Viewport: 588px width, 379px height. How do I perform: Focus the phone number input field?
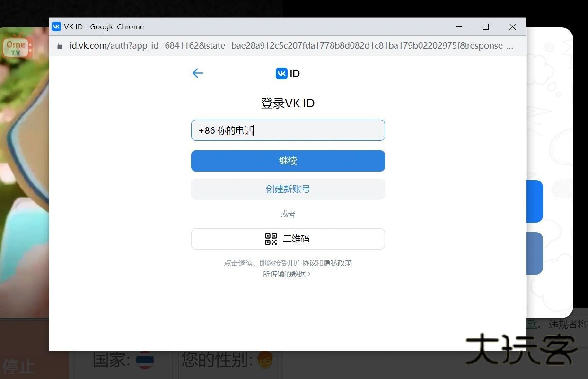tap(288, 130)
